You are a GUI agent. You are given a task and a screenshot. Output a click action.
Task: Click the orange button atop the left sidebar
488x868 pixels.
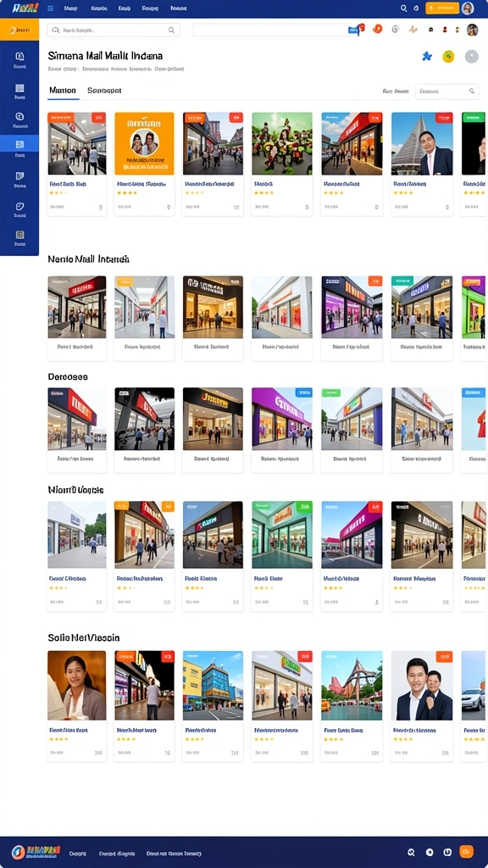[x=19, y=30]
